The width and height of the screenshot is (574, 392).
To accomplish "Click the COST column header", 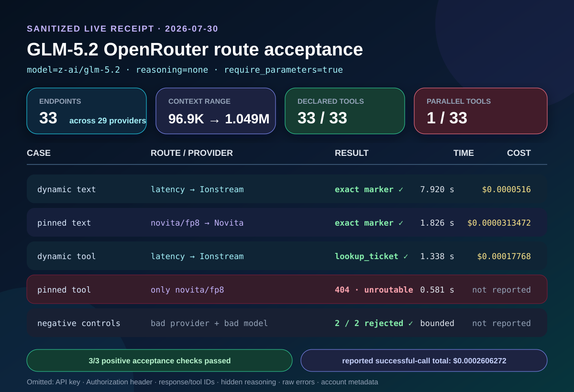I will 519,153.
